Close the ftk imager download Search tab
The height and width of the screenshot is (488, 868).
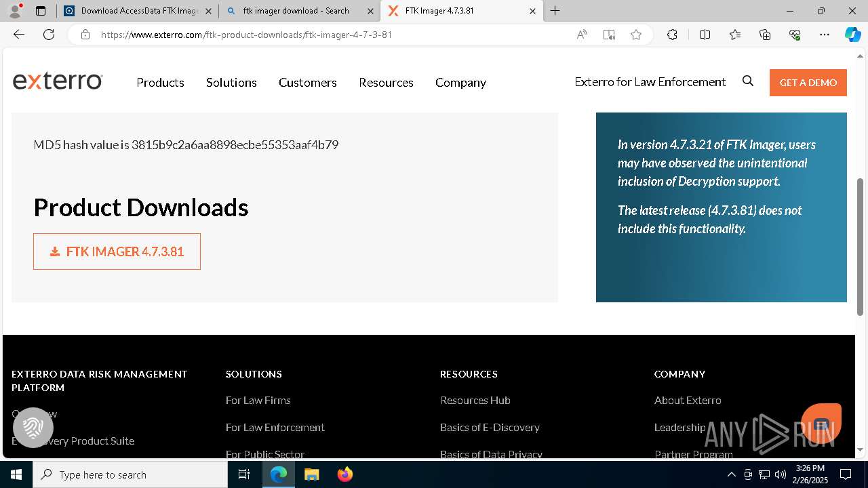click(370, 11)
